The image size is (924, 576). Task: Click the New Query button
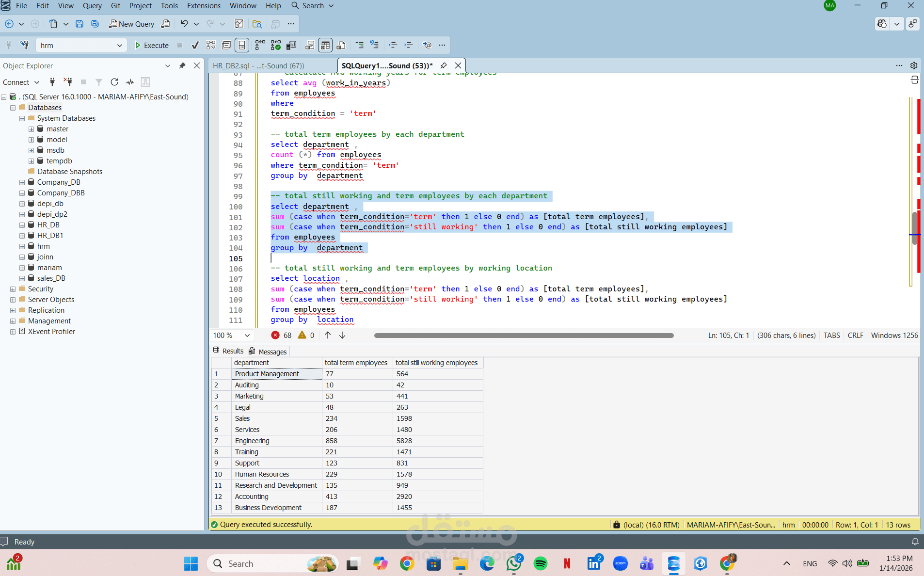(x=131, y=24)
